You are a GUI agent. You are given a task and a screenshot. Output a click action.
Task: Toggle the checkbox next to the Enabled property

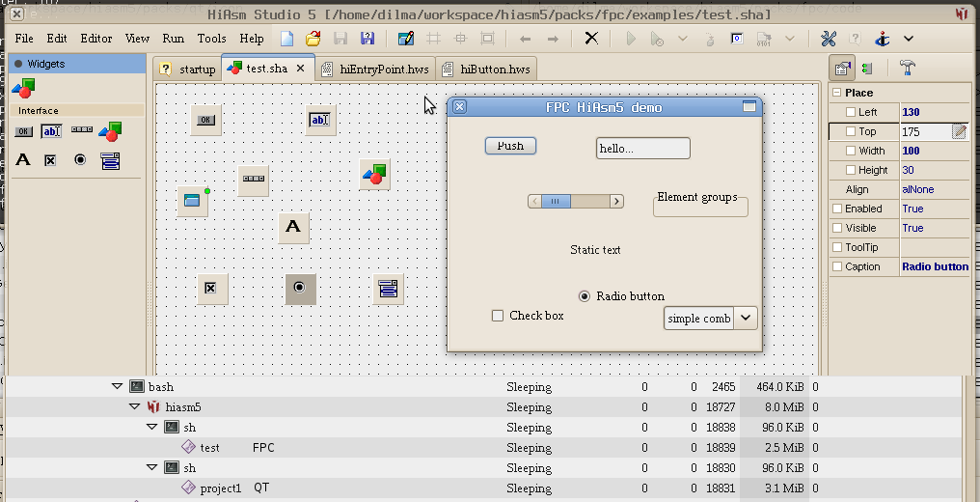pyautogui.click(x=837, y=209)
